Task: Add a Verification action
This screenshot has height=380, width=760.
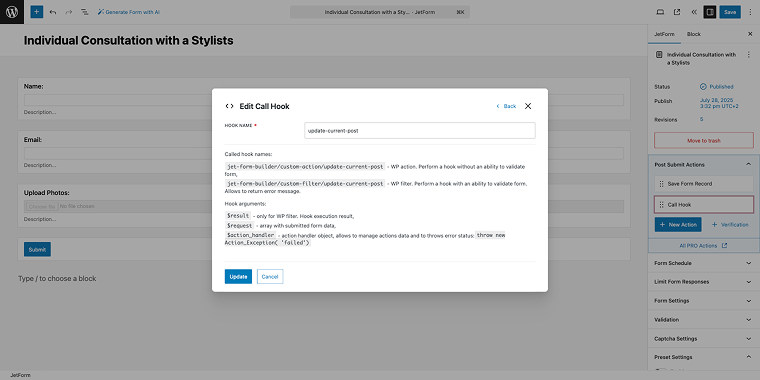Action: click(x=729, y=224)
